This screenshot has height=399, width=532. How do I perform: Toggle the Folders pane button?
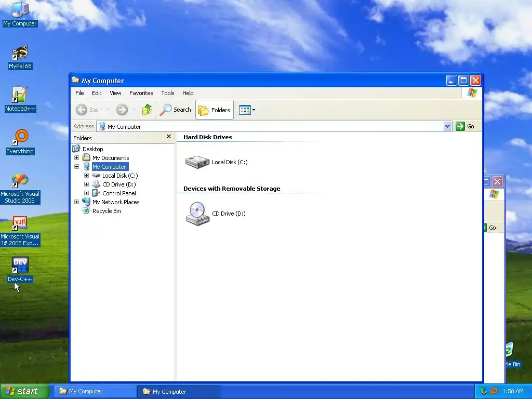[215, 110]
